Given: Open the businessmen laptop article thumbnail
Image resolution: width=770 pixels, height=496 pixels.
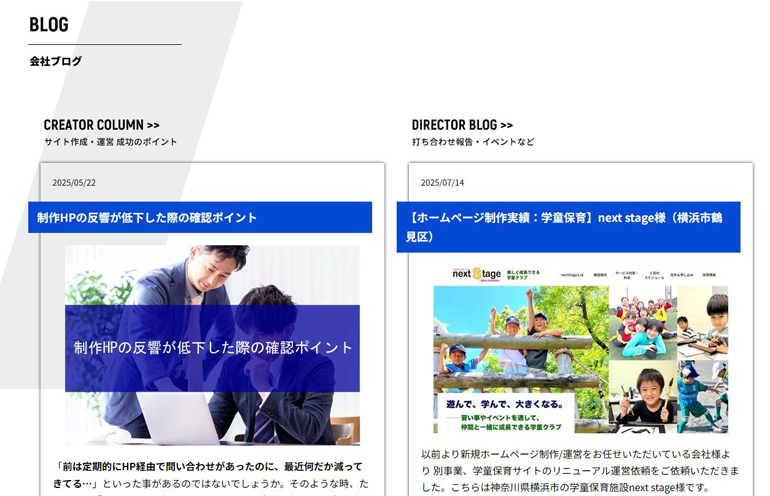Looking at the screenshot, I should (212, 345).
